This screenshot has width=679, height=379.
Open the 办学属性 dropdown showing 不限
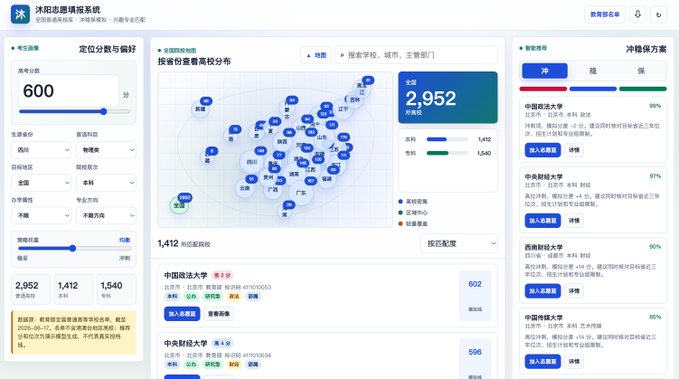pos(41,215)
